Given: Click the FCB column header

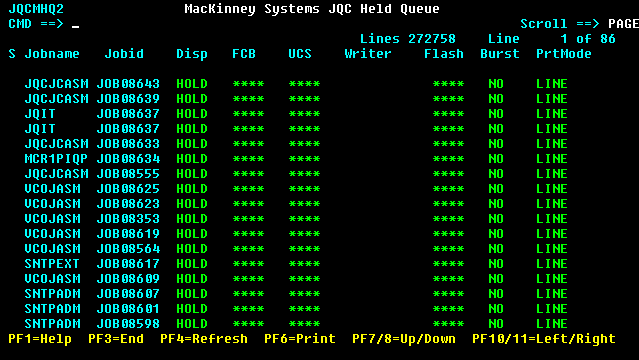Looking at the screenshot, I should [244, 54].
